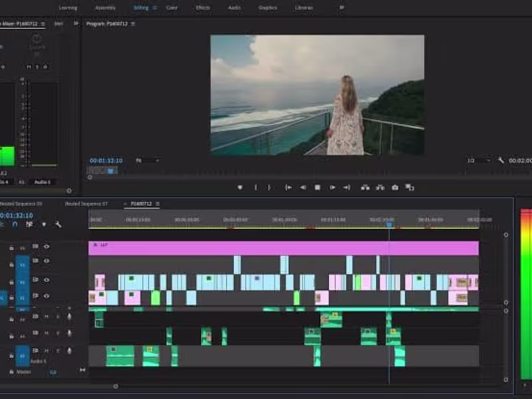This screenshot has width=532, height=399.
Task: Click the Master track volume value
Action: point(53,372)
